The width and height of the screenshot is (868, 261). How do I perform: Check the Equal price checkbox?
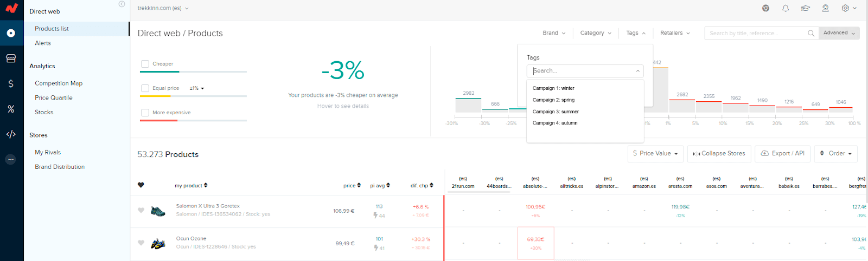click(145, 88)
